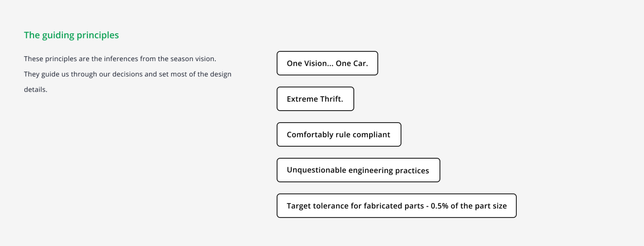Click the word "details." ending the paragraph
644x246 pixels.
(36, 90)
